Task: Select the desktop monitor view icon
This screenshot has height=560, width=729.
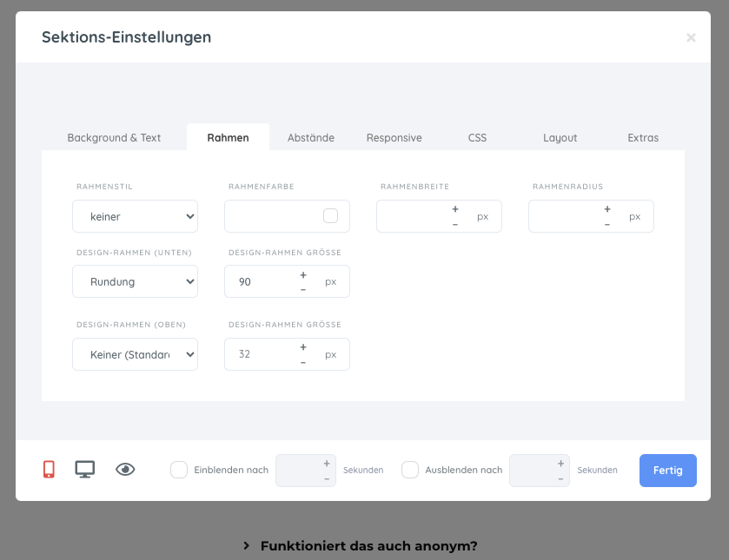Action: [84, 470]
